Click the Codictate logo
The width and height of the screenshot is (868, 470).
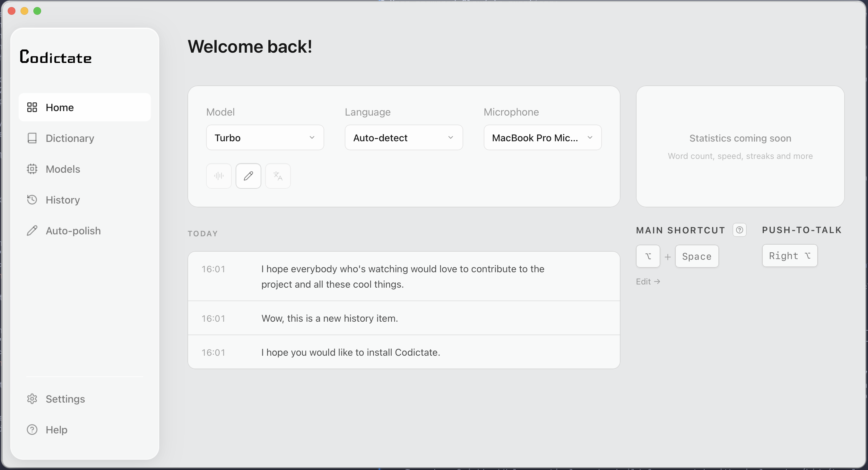click(56, 57)
